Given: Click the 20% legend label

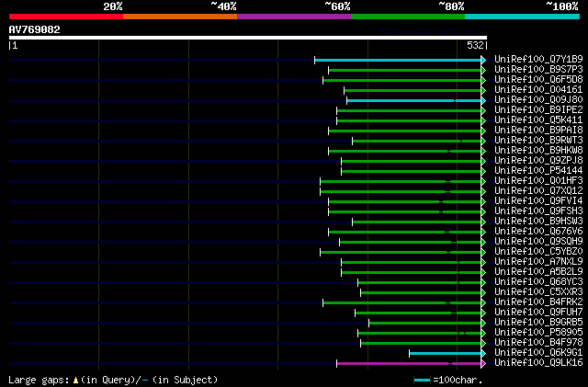Looking at the screenshot, I should coord(113,6).
